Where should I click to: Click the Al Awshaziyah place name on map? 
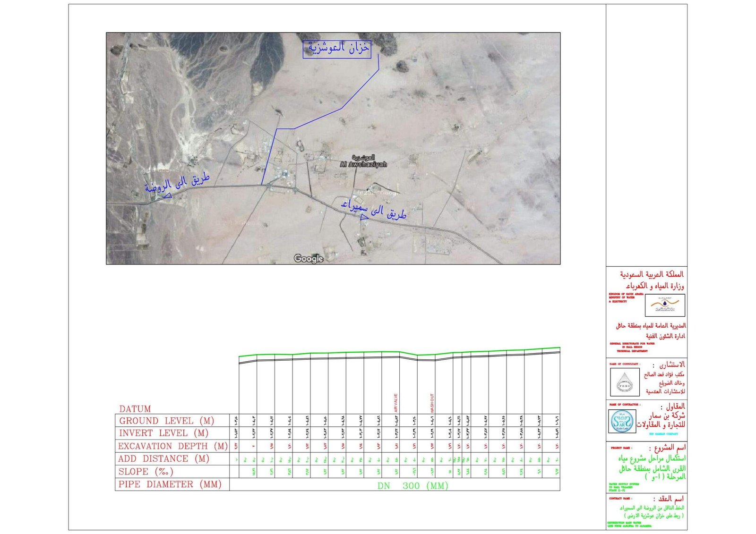click(363, 164)
